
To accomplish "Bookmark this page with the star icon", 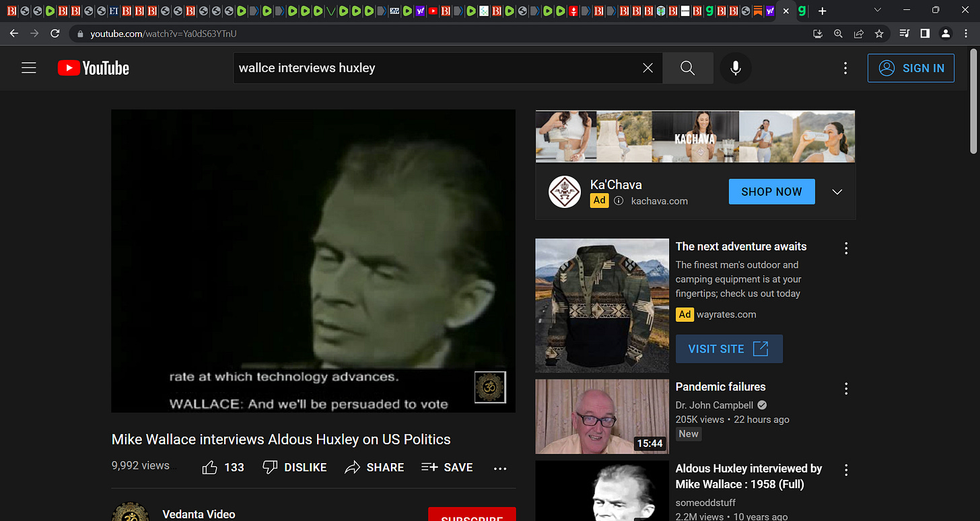I will point(879,34).
